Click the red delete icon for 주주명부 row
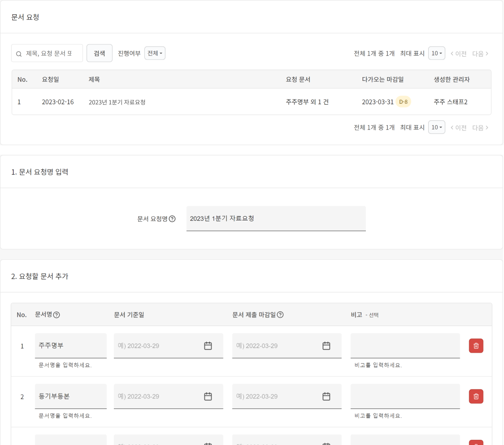 [476, 346]
